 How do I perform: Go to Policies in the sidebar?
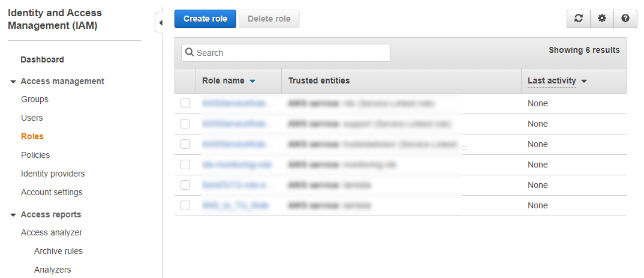(x=35, y=155)
